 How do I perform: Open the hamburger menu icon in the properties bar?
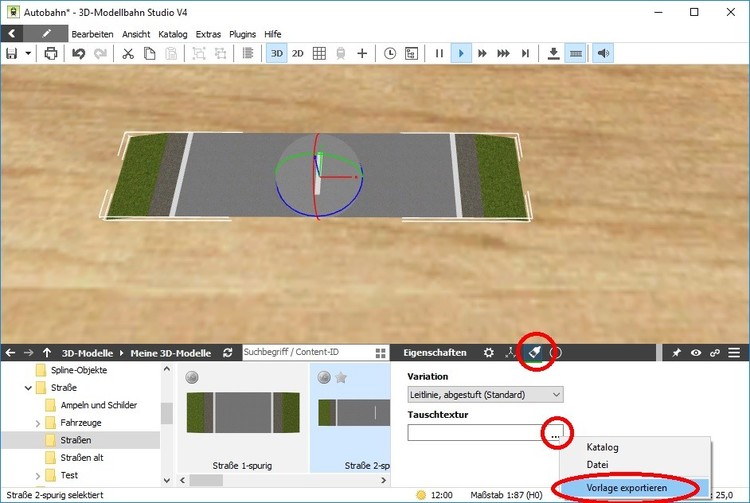coord(734,353)
